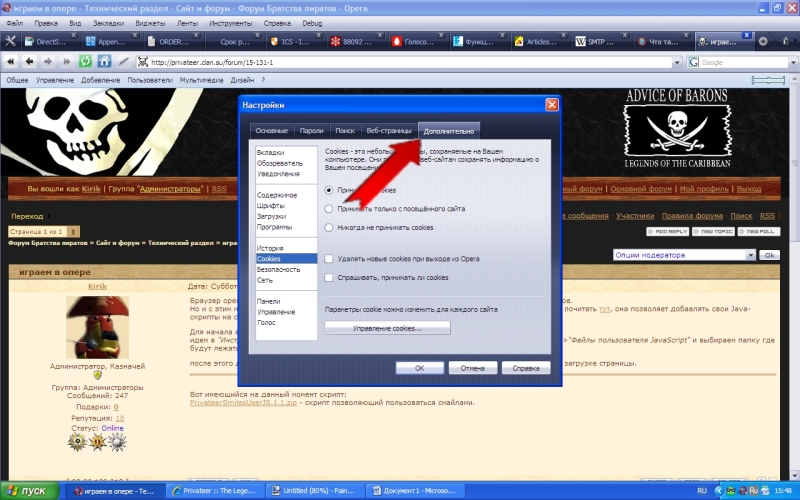The image size is (800, 500).
Task: Click the 'Управление cookies...' button
Action: pos(387,328)
